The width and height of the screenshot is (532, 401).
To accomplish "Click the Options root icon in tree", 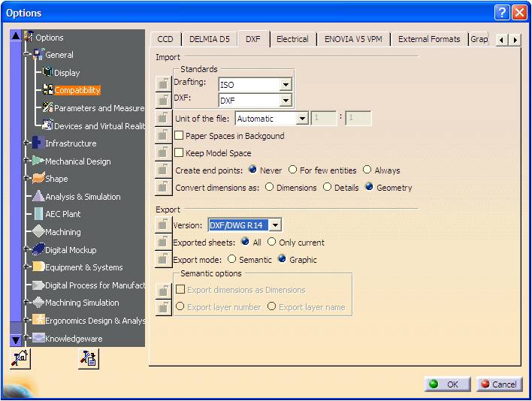I will pyautogui.click(x=29, y=37).
